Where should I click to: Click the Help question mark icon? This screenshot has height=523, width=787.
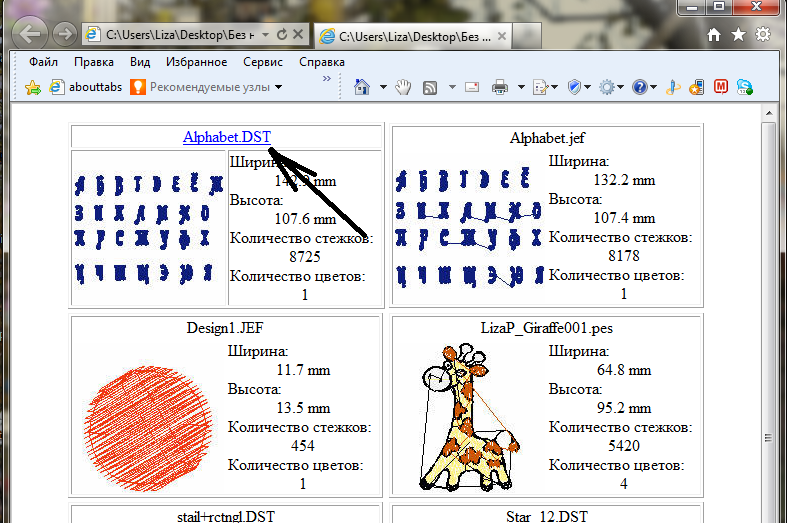pos(640,88)
